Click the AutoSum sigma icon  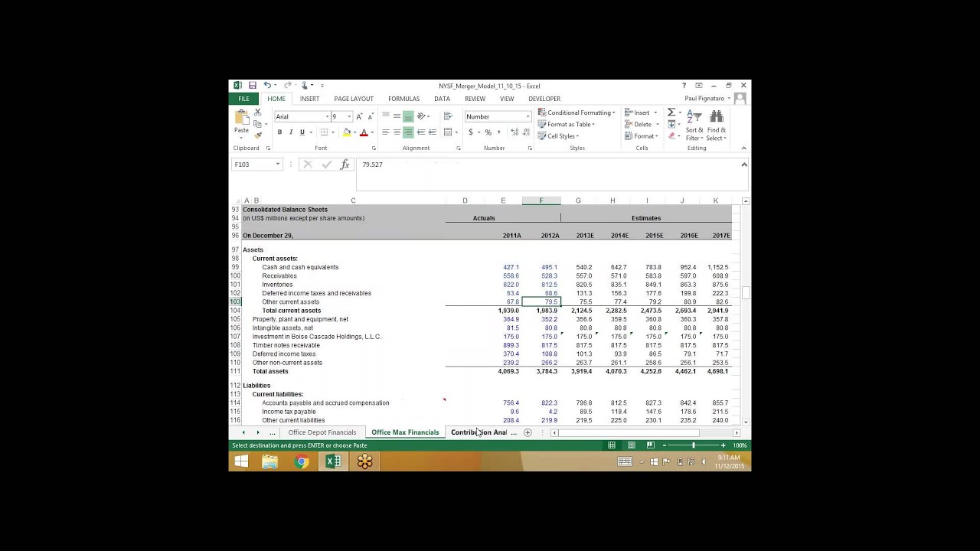(671, 112)
